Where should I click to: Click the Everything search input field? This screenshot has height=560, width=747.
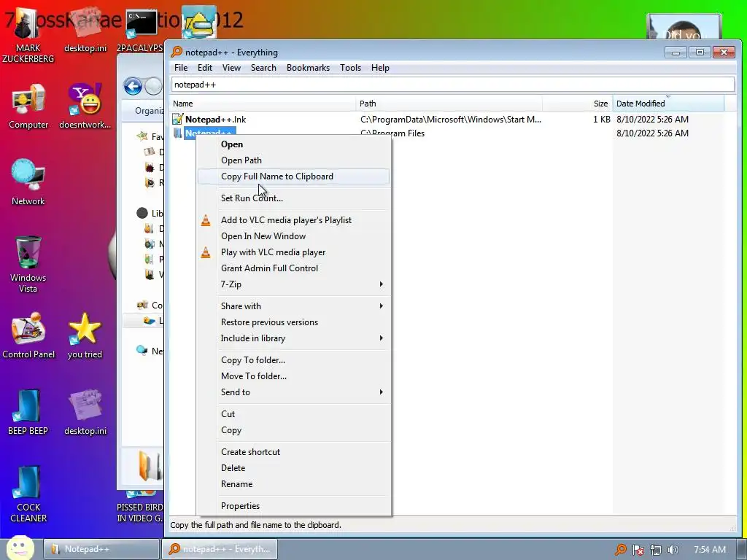click(452, 85)
